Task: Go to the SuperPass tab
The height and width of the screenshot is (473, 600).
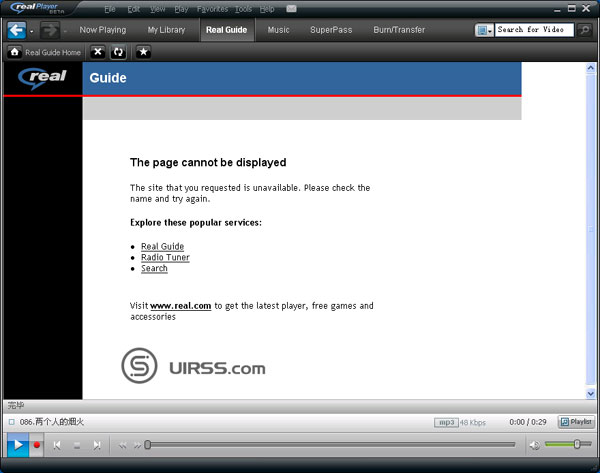Action: click(x=331, y=30)
